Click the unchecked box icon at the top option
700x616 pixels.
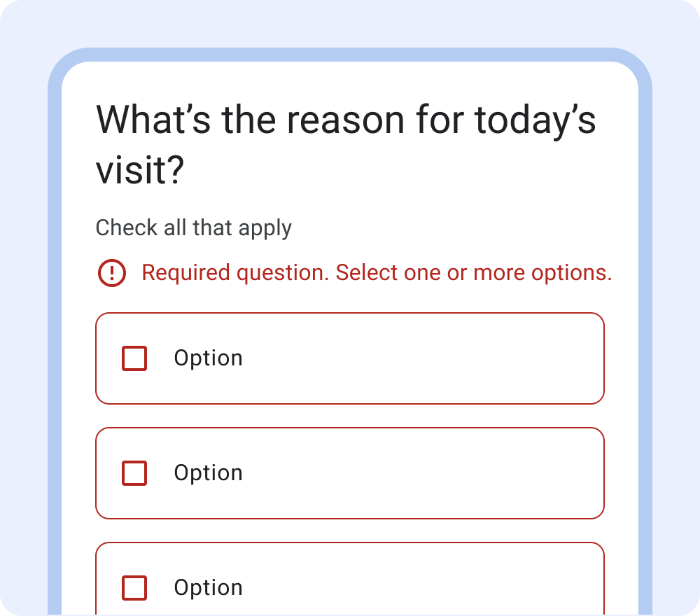pos(134,358)
